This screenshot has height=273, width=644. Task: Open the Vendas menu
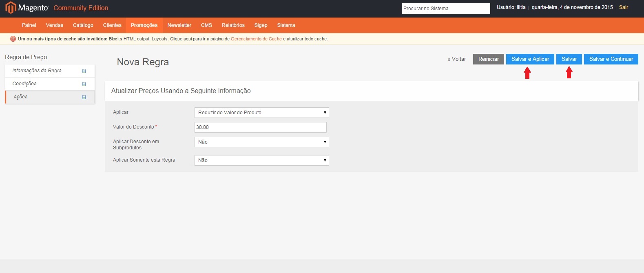[x=54, y=25]
